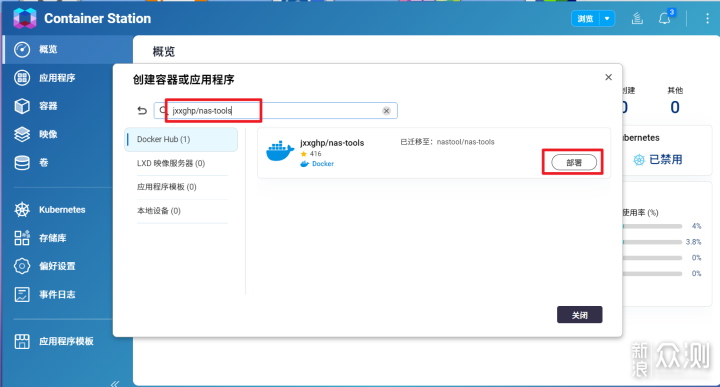Select the Docker Hub (1) tab
This screenshot has width=720, height=387.
(181, 139)
